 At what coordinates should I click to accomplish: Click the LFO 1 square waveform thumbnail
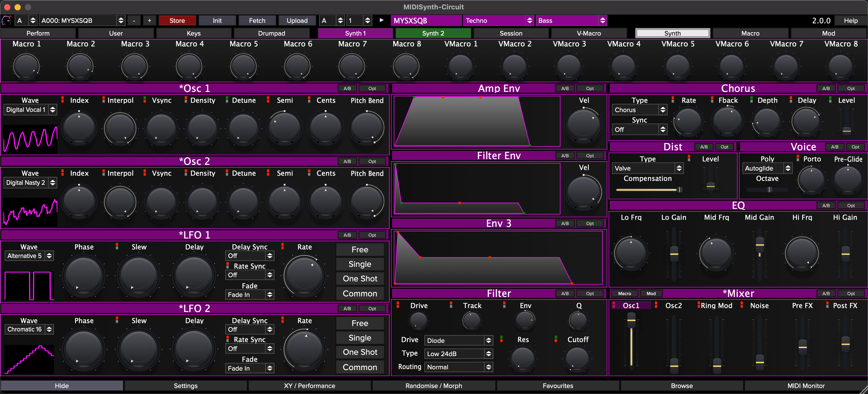pyautogui.click(x=29, y=286)
